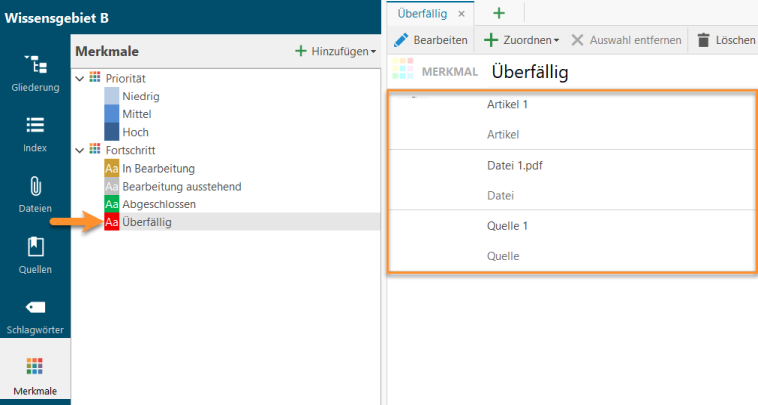This screenshot has height=405, width=758.
Task: Open the Quellen book section
Action: (35, 256)
